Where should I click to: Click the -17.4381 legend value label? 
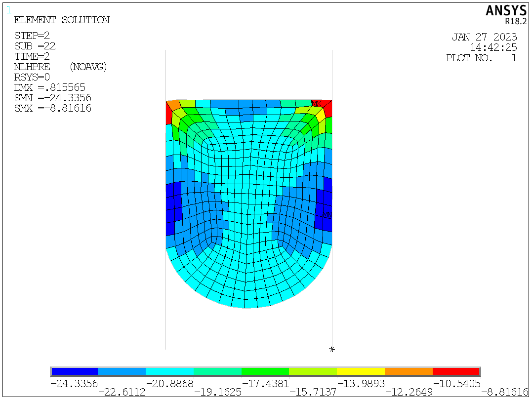click(266, 383)
